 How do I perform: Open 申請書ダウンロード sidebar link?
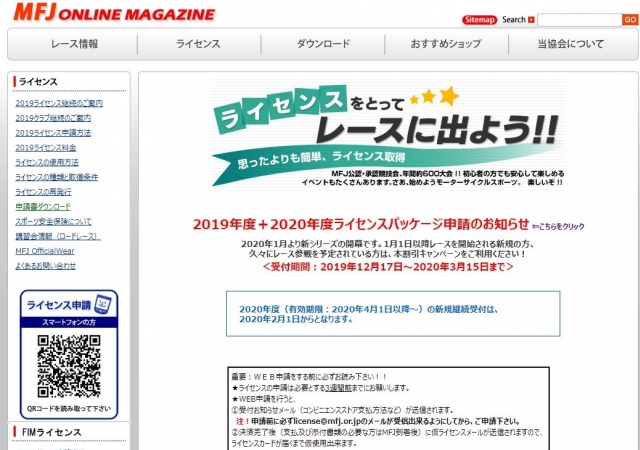coord(43,206)
